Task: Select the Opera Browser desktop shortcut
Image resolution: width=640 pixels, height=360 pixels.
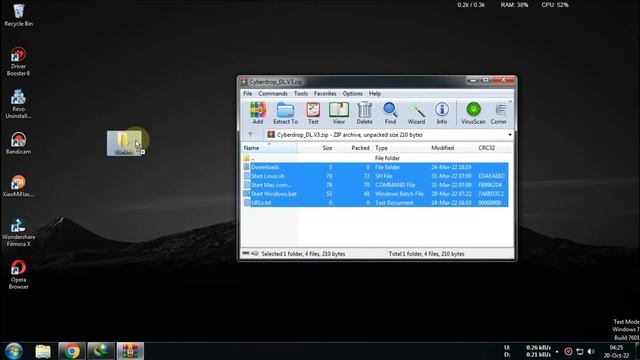Action: [18, 275]
